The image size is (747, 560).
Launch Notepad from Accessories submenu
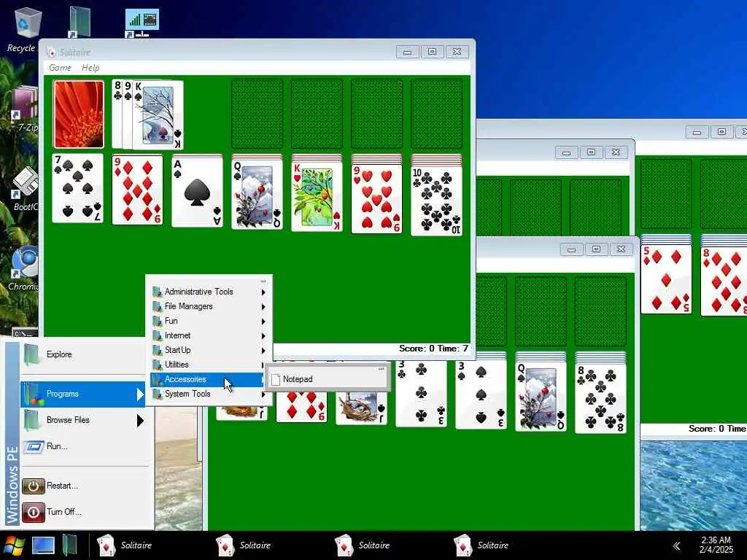(328, 379)
